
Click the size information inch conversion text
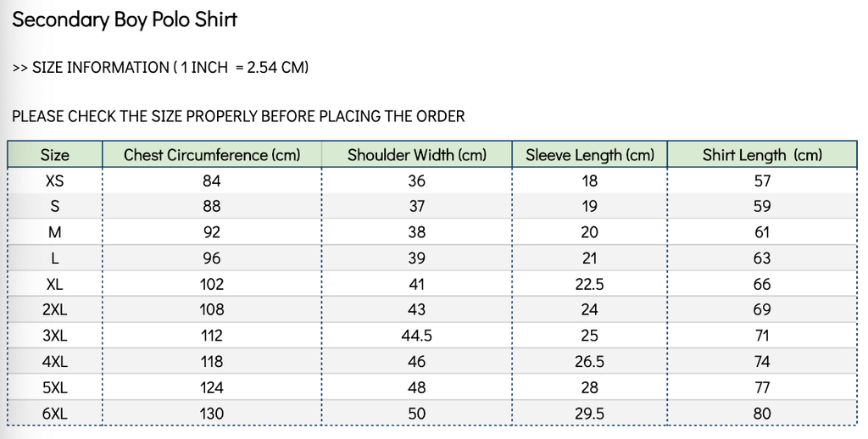pyautogui.click(x=160, y=68)
